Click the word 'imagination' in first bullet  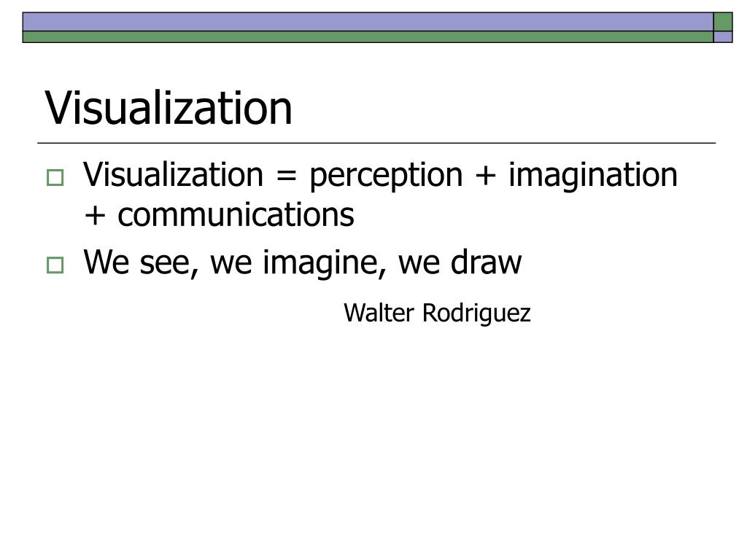tap(592, 176)
